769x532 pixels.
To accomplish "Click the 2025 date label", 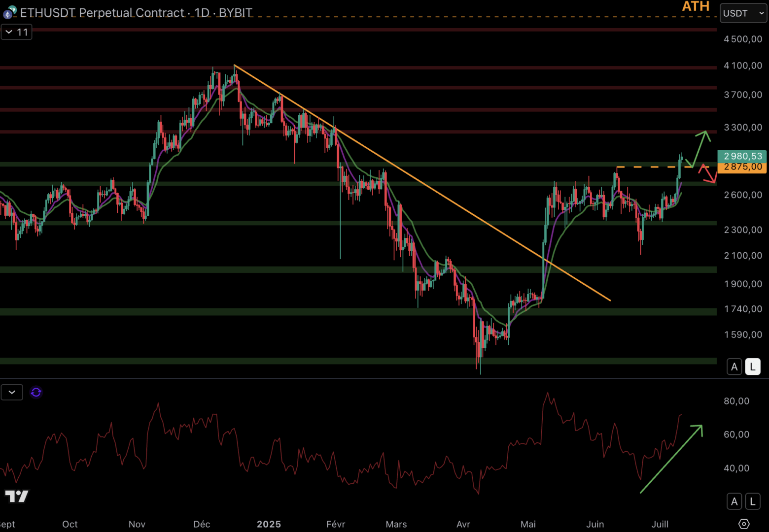I will 269,524.
